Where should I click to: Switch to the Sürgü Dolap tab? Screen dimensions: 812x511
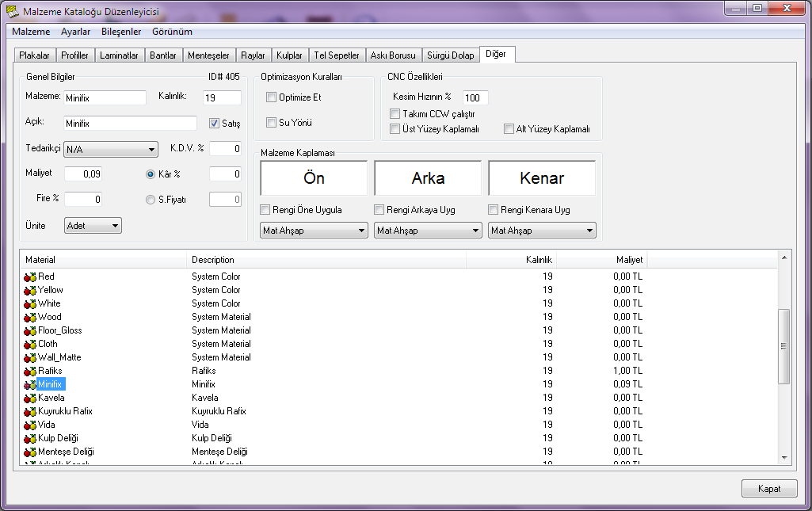click(451, 55)
